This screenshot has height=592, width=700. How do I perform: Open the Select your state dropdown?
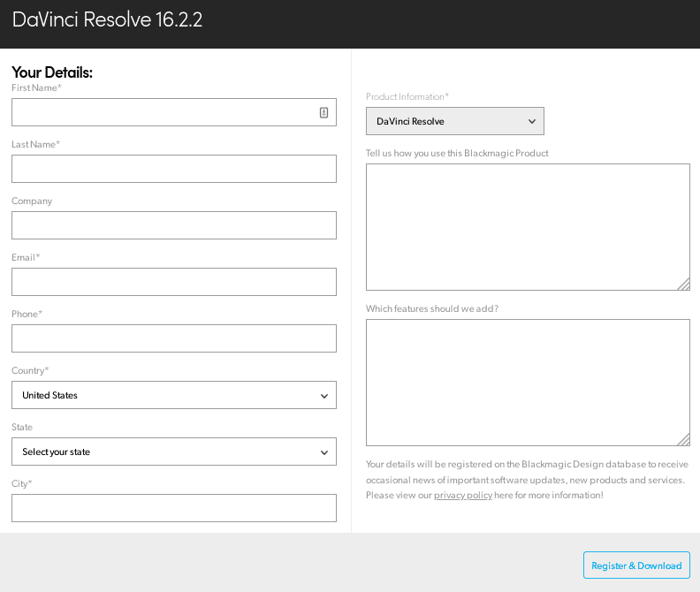[174, 452]
